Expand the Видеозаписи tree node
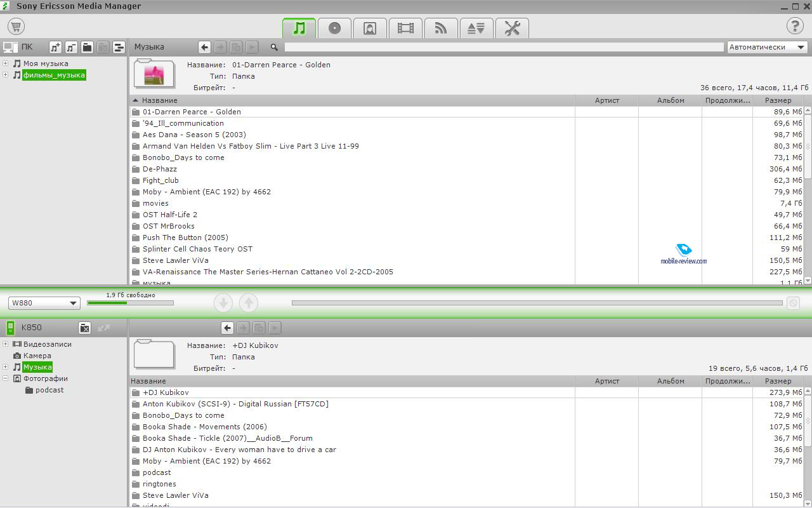Viewport: 812px width, 508px height. pyautogui.click(x=5, y=344)
